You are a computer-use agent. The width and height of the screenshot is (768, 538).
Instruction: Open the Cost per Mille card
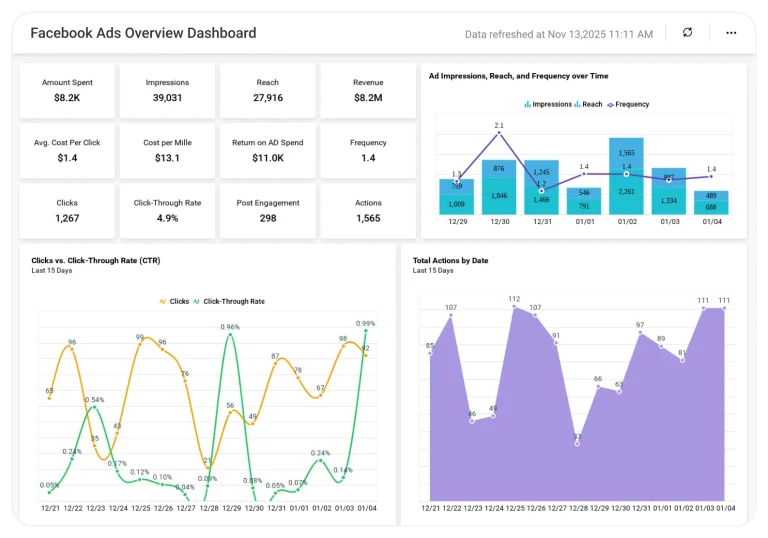pos(168,150)
